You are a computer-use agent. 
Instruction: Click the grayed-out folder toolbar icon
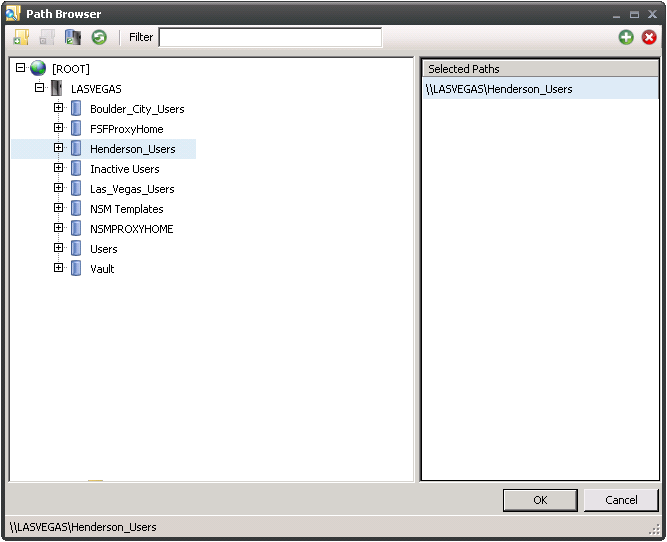[x=47, y=37]
